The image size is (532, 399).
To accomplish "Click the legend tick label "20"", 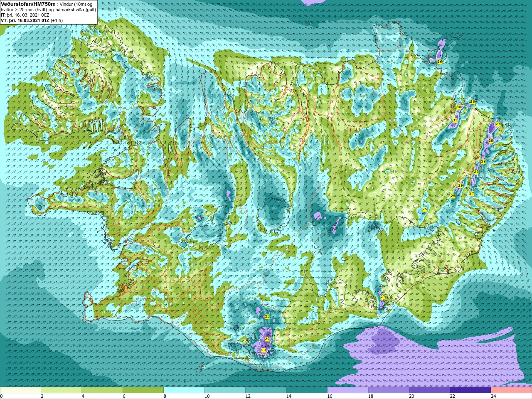I will [x=412, y=396].
